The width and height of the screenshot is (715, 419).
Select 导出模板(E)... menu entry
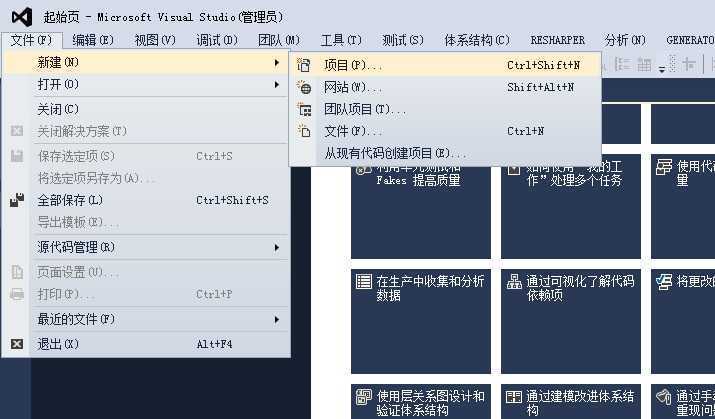click(x=146, y=222)
